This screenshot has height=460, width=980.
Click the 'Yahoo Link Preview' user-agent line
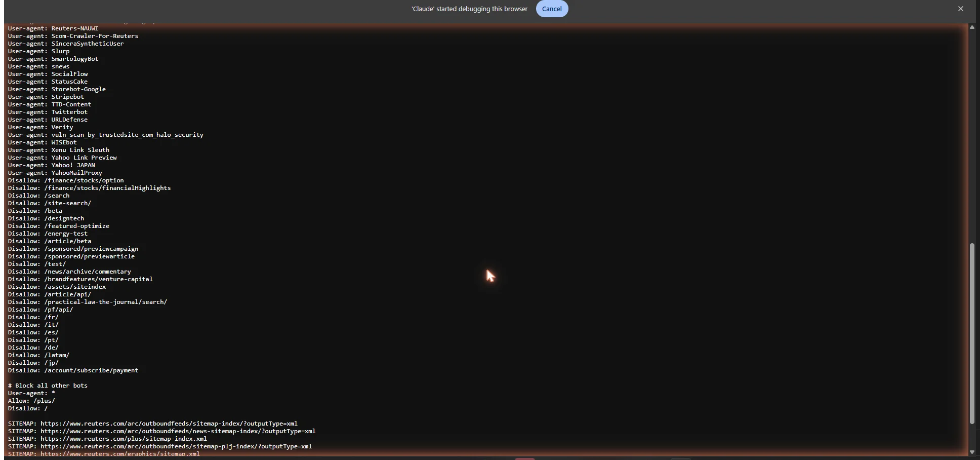click(62, 158)
